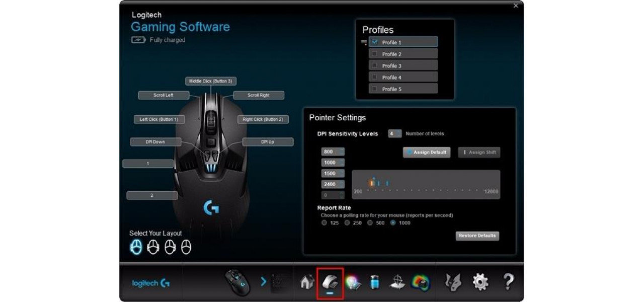644x302 pixels.
Task: Choose the first highlighted mouse layout icon
Action: [x=136, y=247]
